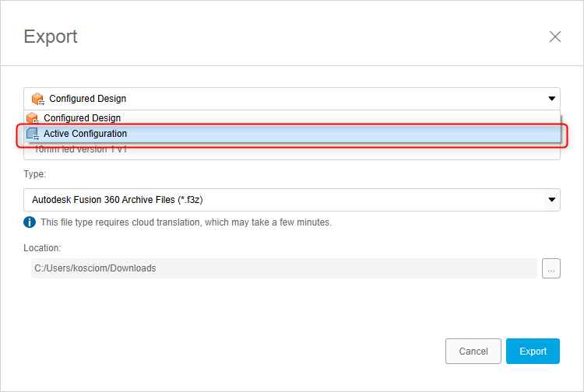Click the selected Configured Design text in the combo box
584x392 pixels.
(87, 99)
